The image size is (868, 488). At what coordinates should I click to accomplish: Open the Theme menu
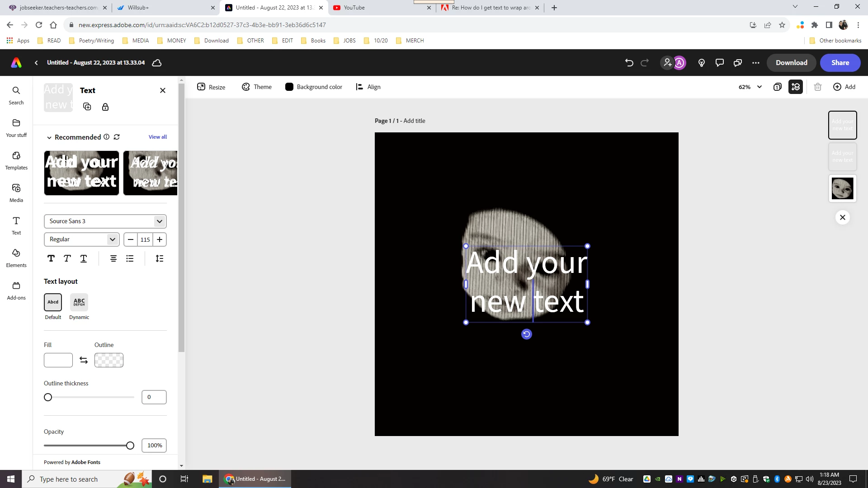pos(256,87)
